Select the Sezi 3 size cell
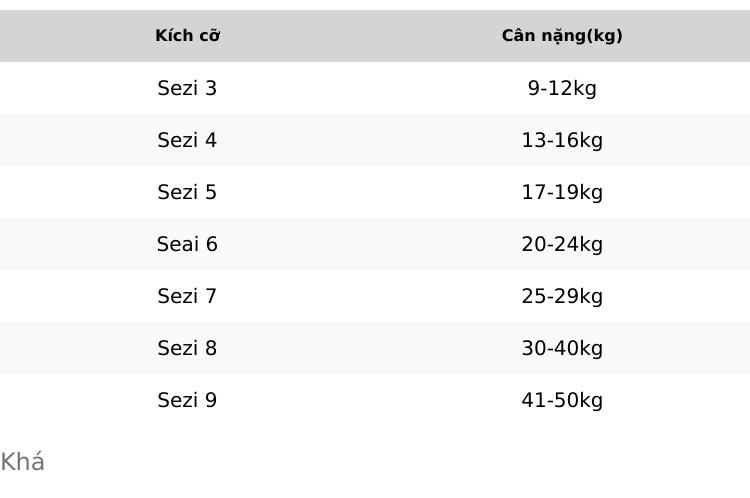 (187, 88)
